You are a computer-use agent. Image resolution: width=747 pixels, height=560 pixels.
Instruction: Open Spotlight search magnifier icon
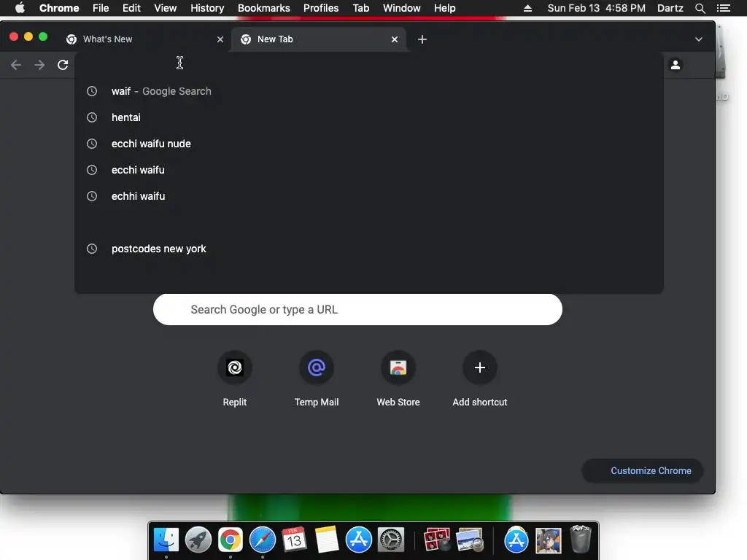pos(700,8)
